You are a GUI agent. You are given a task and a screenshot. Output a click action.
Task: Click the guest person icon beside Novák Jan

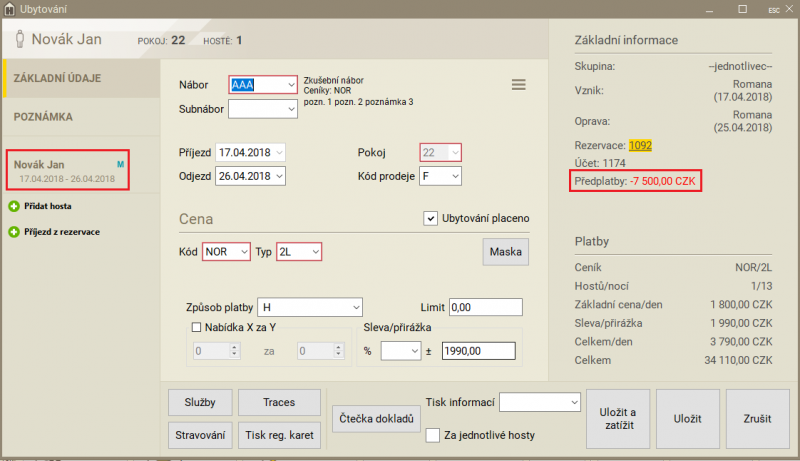(19, 40)
